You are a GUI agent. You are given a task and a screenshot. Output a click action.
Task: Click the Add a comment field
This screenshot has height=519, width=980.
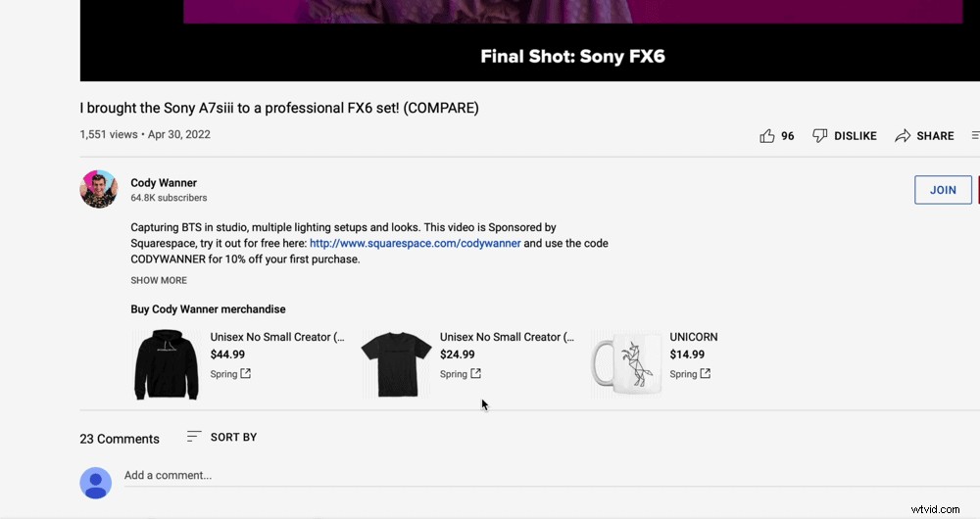point(392,476)
